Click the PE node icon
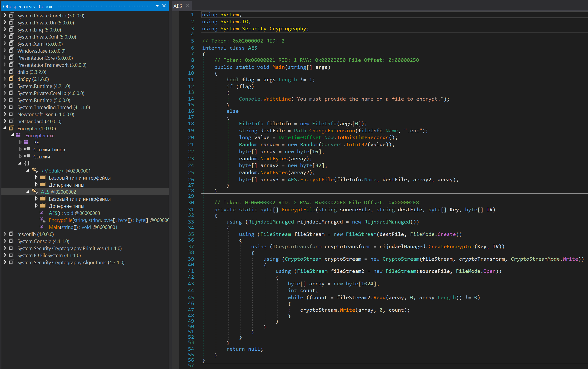This screenshot has width=588, height=369. click(x=26, y=142)
